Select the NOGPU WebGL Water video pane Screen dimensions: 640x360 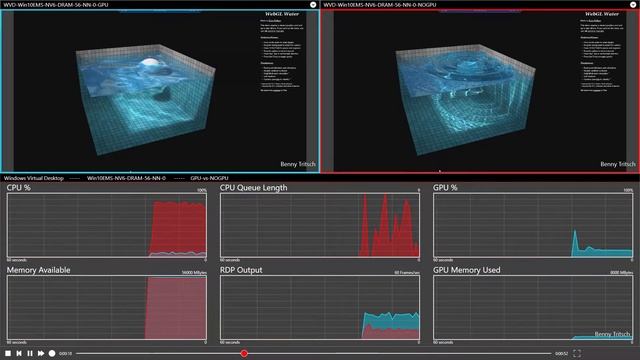tap(480, 91)
